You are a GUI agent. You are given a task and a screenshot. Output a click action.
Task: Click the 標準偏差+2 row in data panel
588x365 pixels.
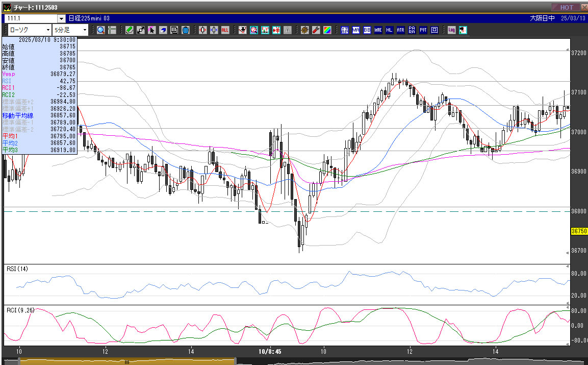39,102
